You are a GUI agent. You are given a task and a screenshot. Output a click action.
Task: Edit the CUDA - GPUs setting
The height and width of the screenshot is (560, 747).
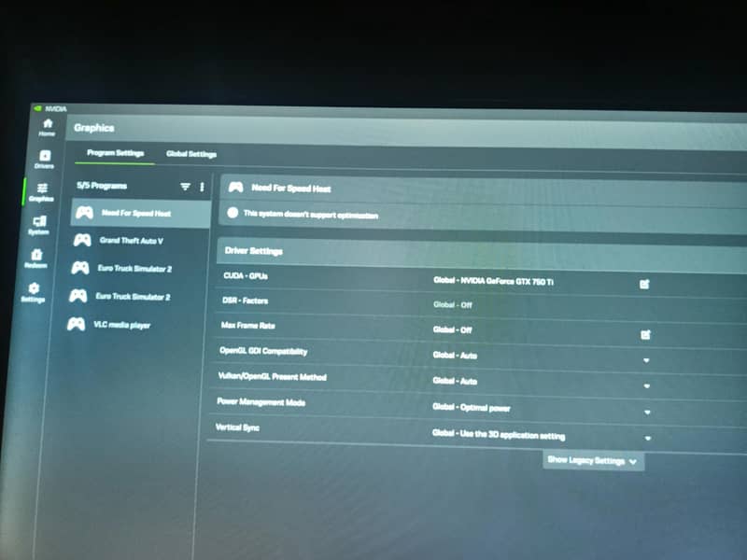[x=644, y=285]
